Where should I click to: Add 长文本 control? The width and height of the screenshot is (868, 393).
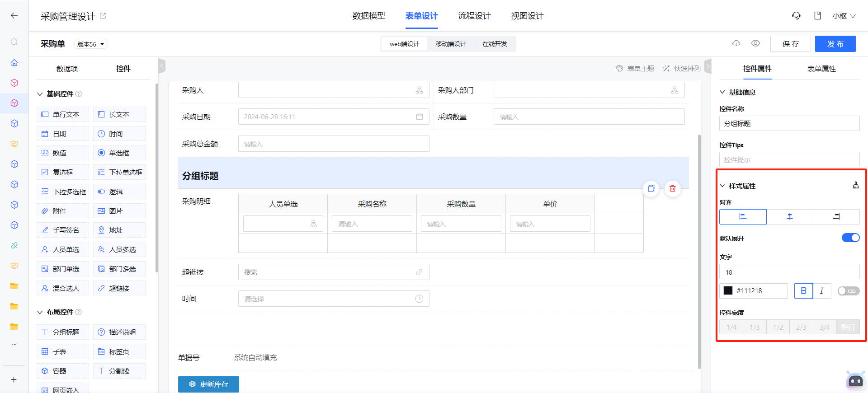click(x=119, y=114)
